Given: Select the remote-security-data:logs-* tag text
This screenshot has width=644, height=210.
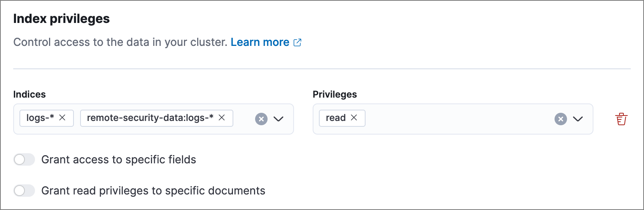Looking at the screenshot, I should click(150, 118).
